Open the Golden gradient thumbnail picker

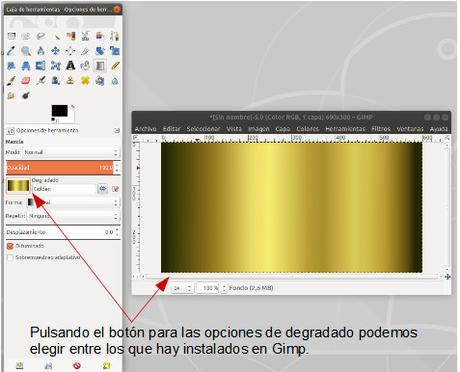coord(18,186)
